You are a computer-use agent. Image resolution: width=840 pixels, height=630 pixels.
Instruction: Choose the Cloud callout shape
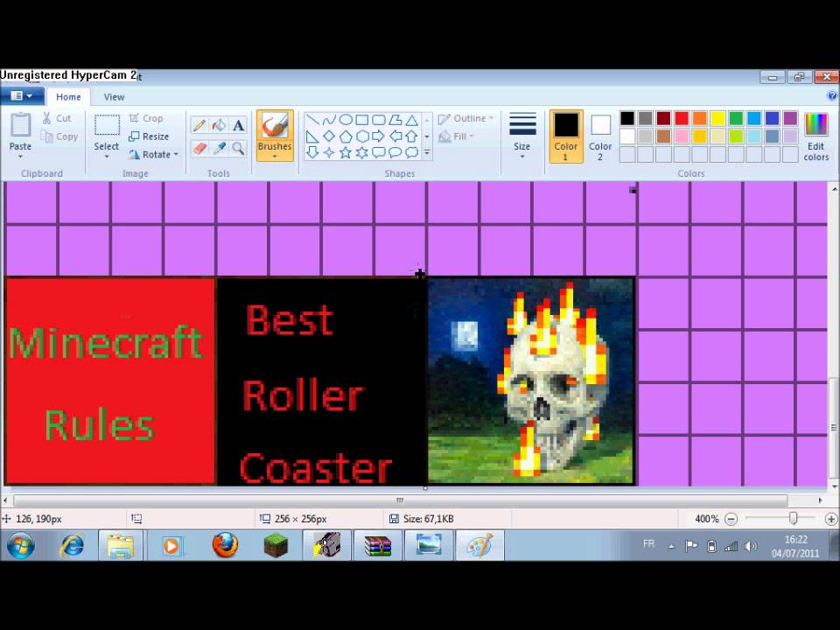click(411, 152)
